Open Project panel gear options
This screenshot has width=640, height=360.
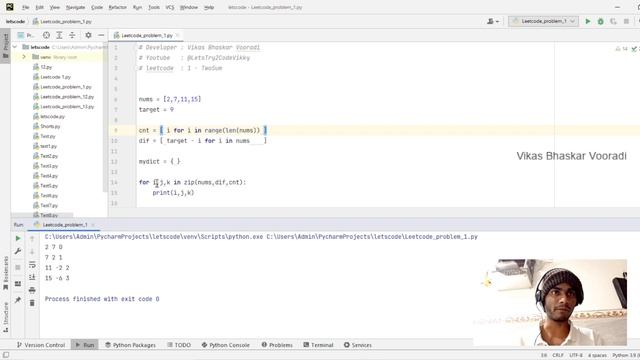tap(88, 36)
